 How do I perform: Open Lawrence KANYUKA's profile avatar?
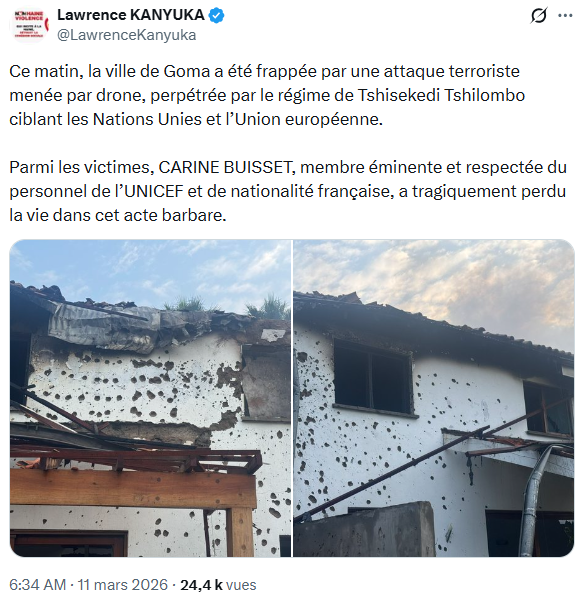pos(30,25)
